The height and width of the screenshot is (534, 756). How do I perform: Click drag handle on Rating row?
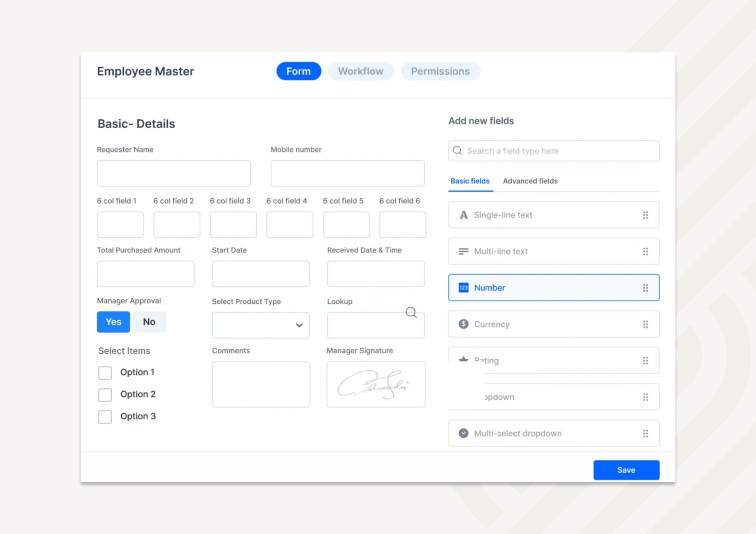(x=646, y=361)
